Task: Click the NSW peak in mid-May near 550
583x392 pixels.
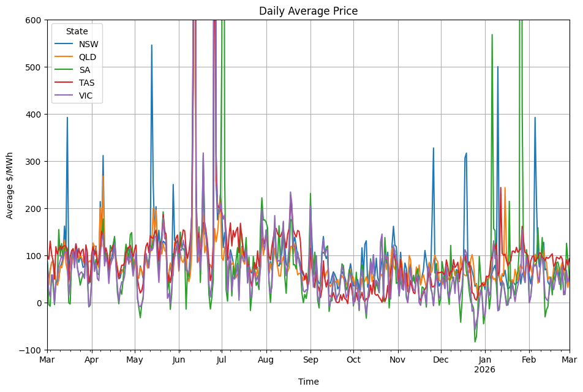Action: [x=151, y=45]
